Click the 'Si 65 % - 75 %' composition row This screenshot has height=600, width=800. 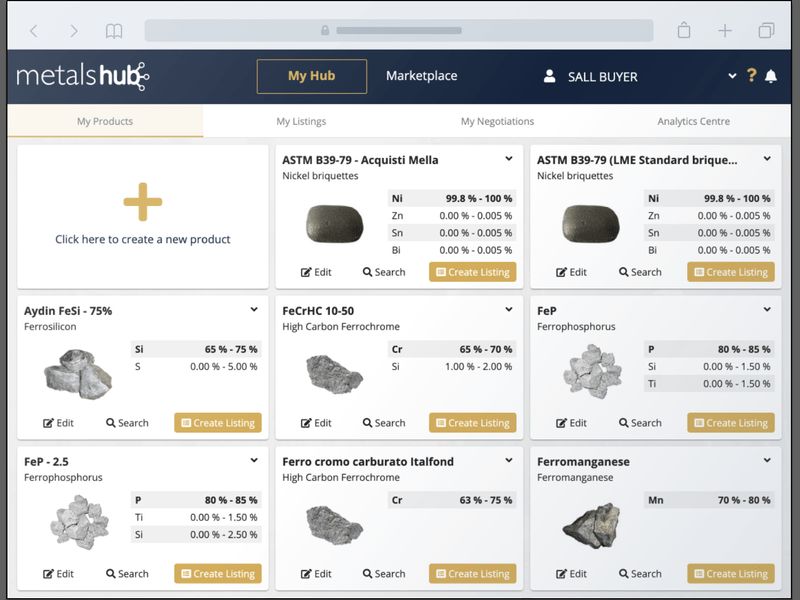point(196,349)
